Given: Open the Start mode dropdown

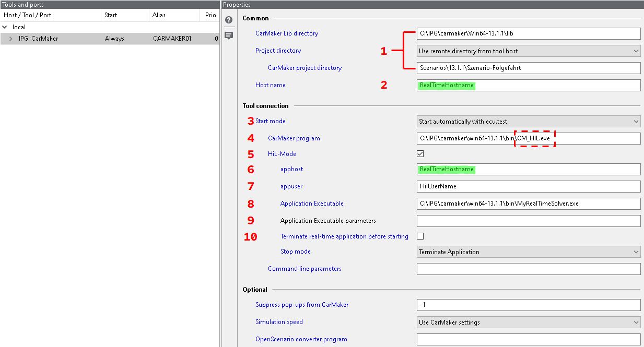Looking at the screenshot, I should (529, 122).
